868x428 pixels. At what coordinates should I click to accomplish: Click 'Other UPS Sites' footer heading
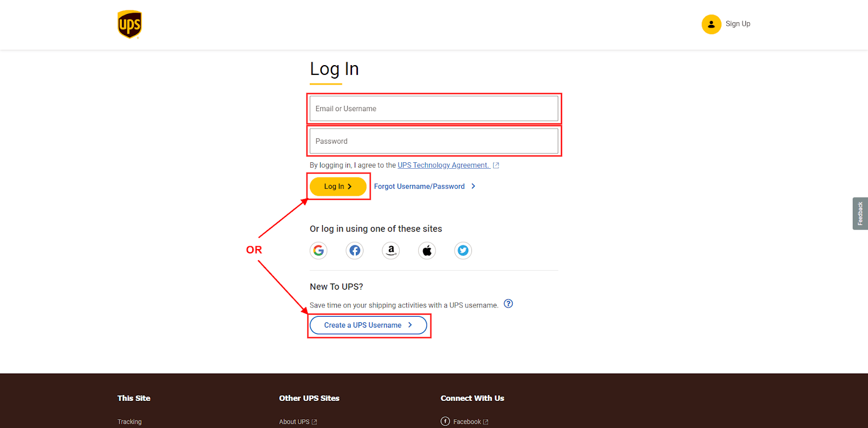309,398
